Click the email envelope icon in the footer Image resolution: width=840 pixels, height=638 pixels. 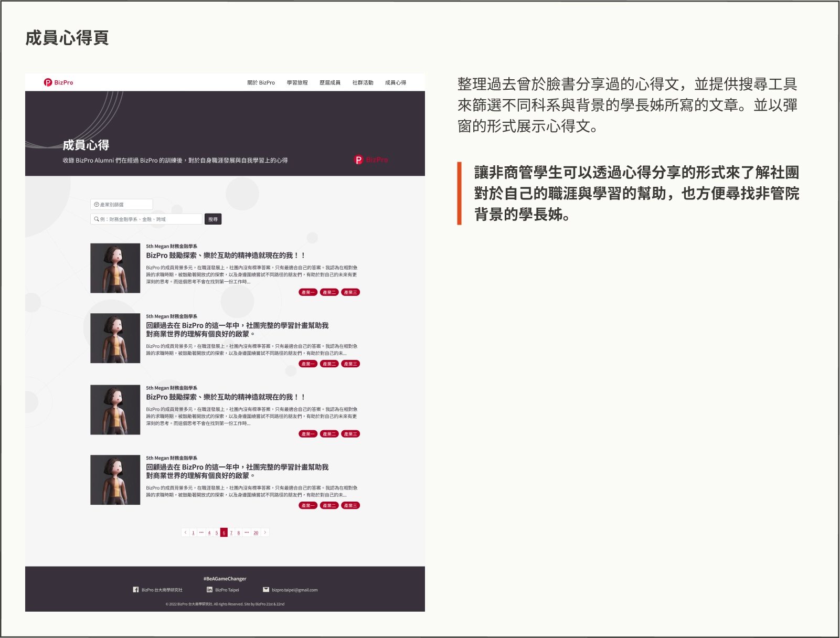tap(266, 590)
